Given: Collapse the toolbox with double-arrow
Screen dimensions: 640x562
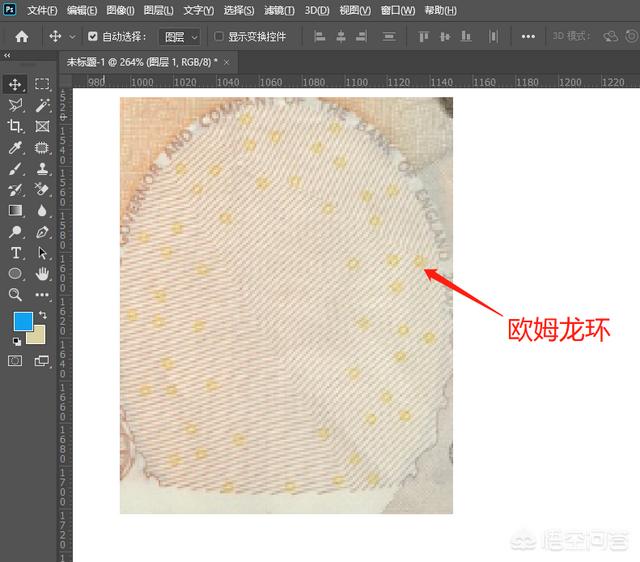Looking at the screenshot, I should pos(7,55).
